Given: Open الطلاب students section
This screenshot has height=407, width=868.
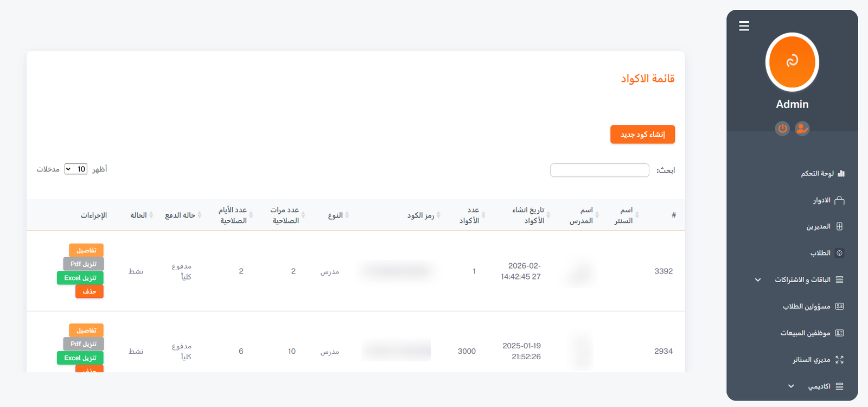Looking at the screenshot, I should coord(824,253).
